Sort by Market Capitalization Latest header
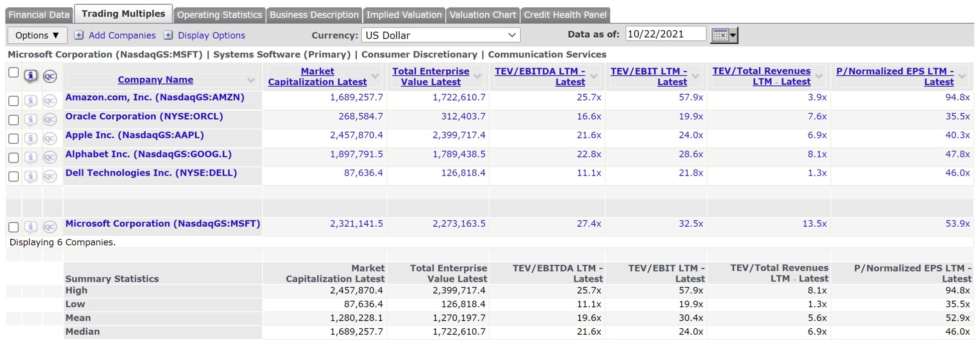The image size is (980, 345). (x=317, y=77)
